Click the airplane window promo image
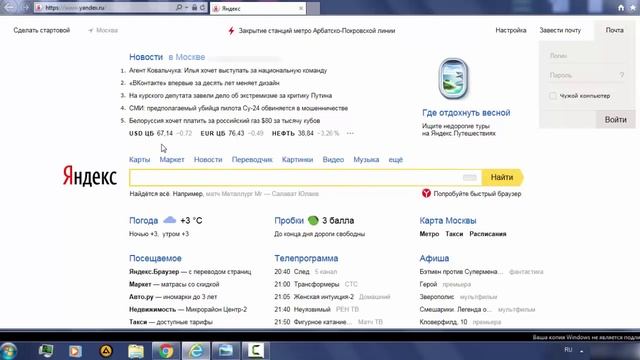Screen dimensions: 640x360 coord(453,79)
